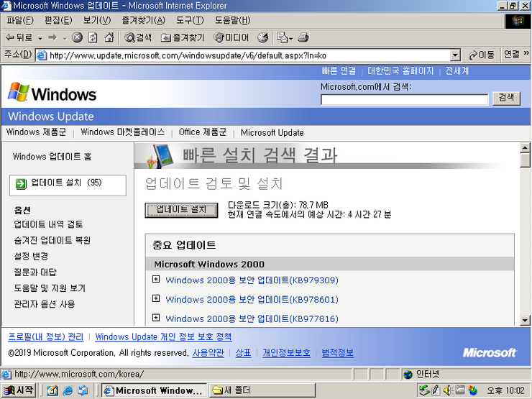This screenshot has width=532, height=399.
Task: Open the 개인정보보호 footer link
Action: point(286,353)
